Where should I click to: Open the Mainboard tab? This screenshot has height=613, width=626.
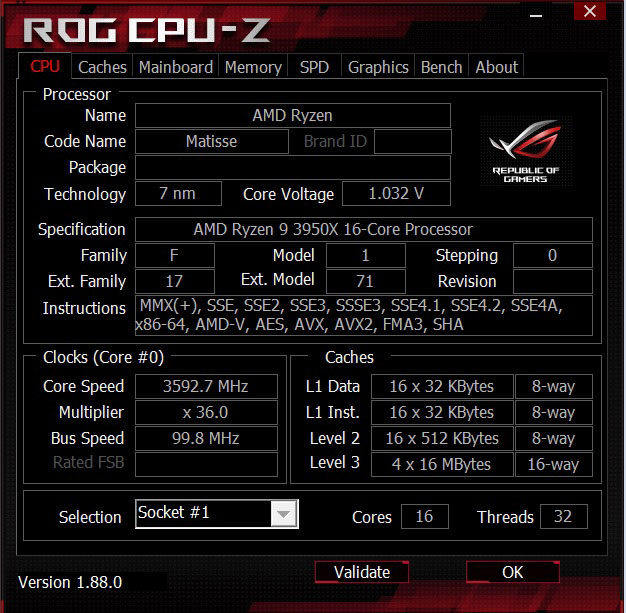(176, 67)
